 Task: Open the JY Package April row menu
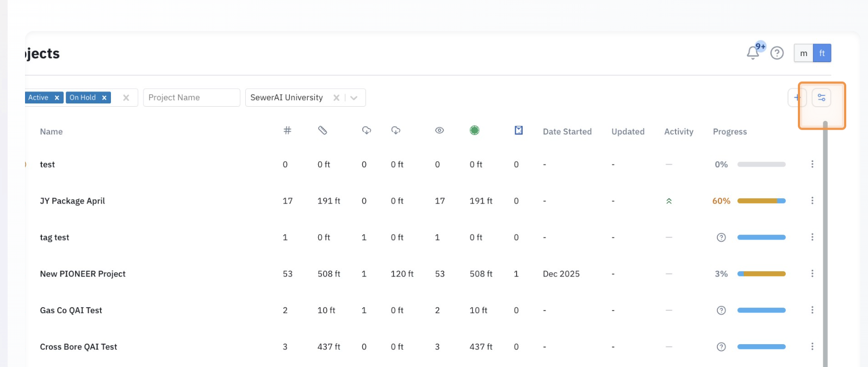click(812, 201)
